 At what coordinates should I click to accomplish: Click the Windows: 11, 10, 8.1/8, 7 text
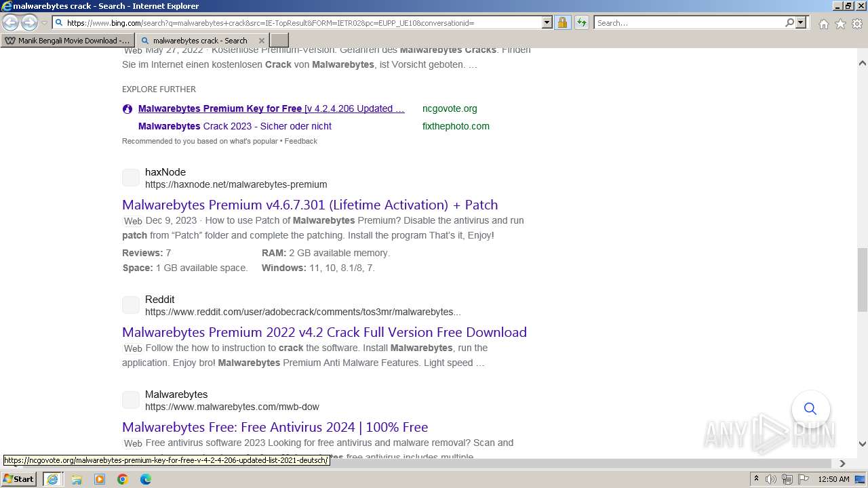tap(318, 268)
